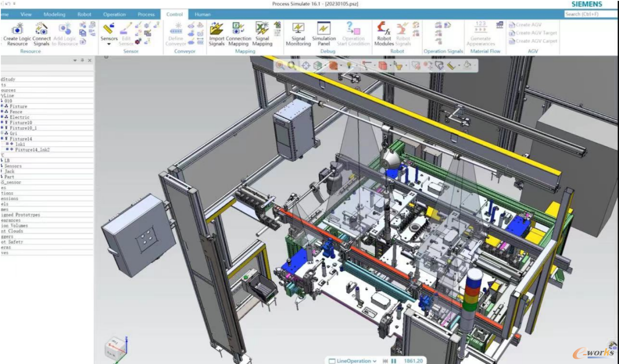Image resolution: width=619 pixels, height=364 pixels.
Task: Open the Sensors ruler icon
Action: 108,28
